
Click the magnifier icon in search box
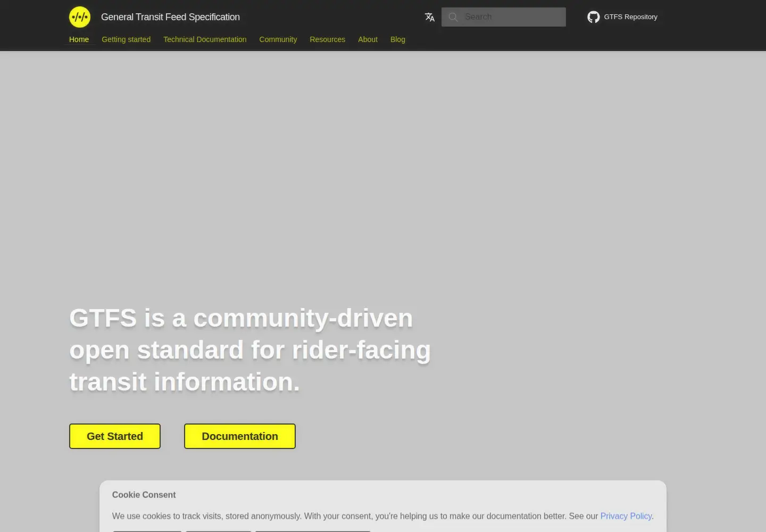(453, 17)
